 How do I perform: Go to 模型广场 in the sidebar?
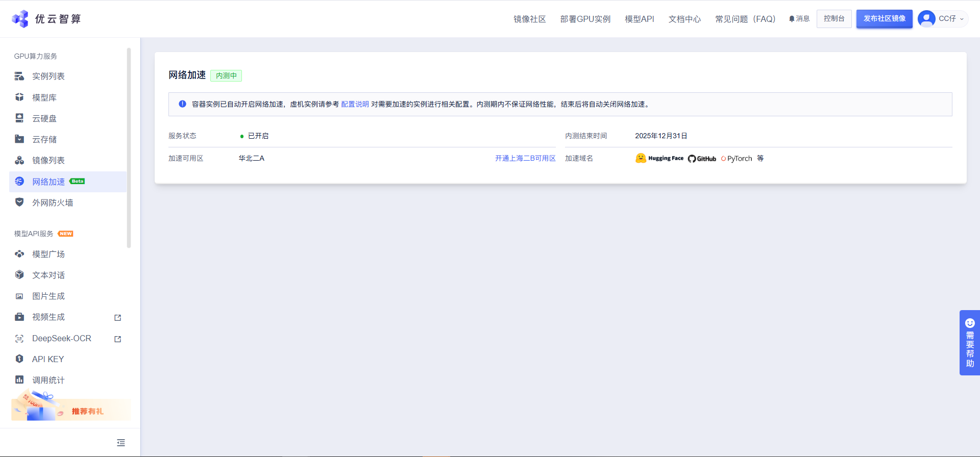click(48, 254)
